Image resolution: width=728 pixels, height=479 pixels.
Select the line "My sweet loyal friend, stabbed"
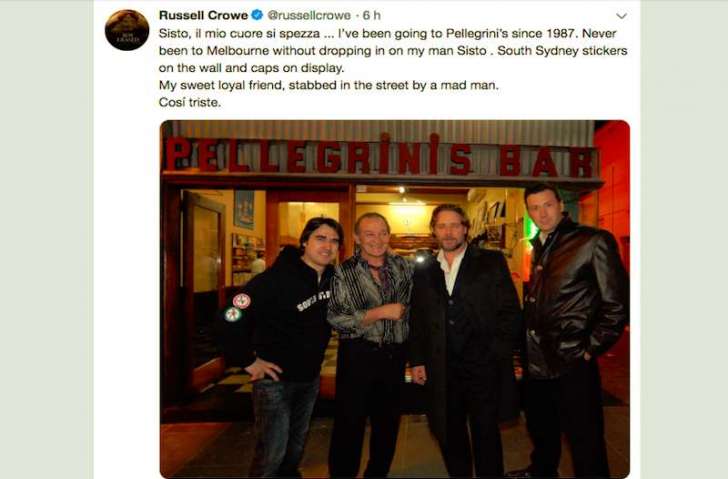328,85
